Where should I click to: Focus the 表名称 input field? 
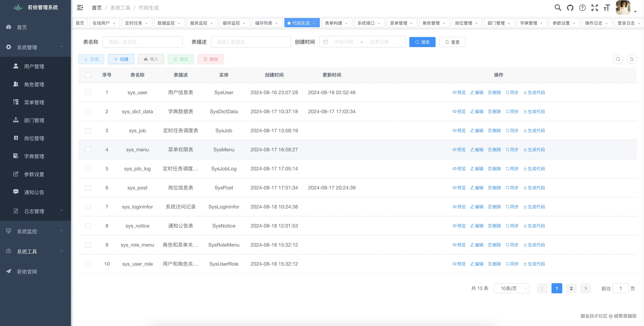click(143, 42)
